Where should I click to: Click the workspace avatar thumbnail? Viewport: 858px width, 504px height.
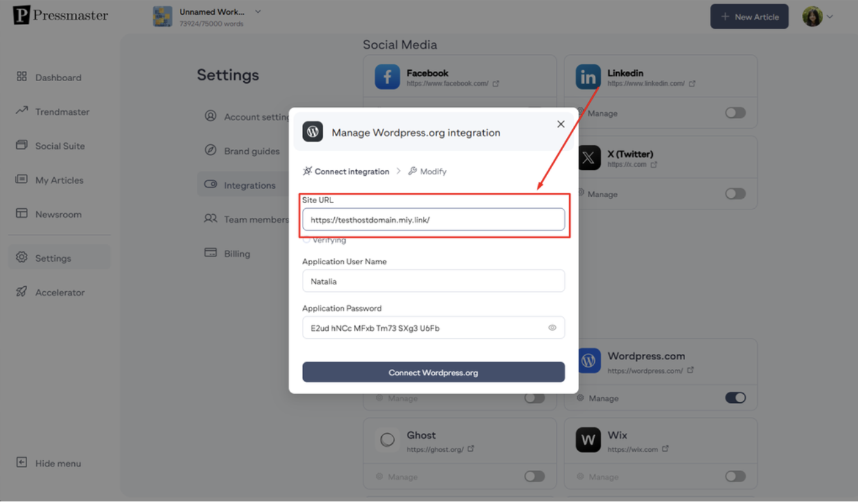click(x=163, y=17)
